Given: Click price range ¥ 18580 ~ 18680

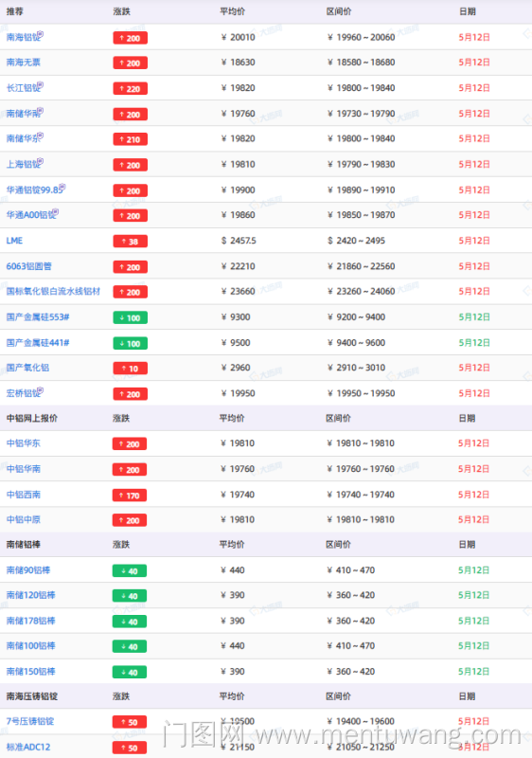Looking at the screenshot, I should coord(361,63).
